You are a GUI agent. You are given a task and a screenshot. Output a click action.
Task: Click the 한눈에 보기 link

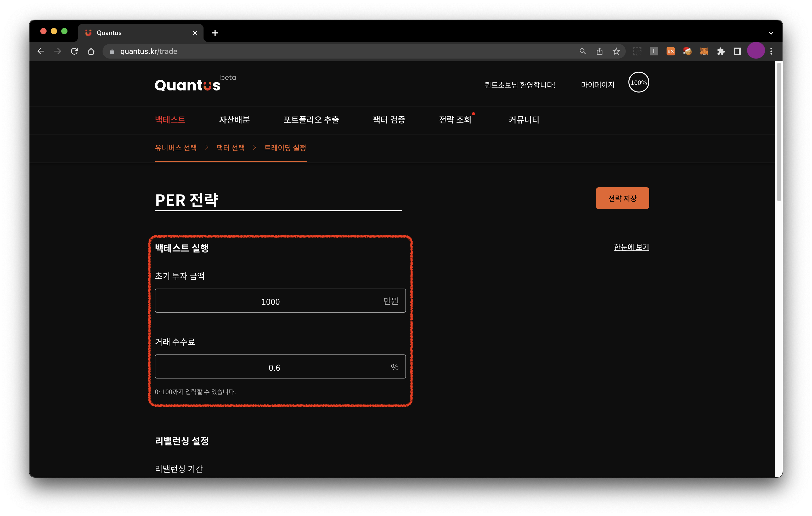(631, 247)
